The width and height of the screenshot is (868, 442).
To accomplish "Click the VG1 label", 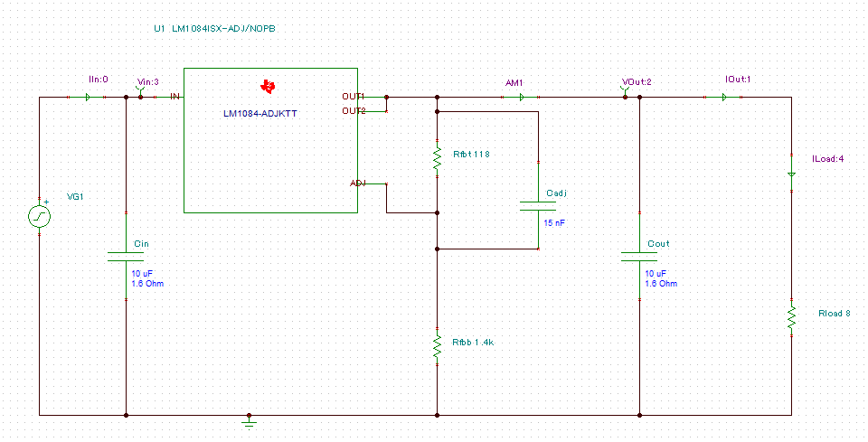I will [75, 196].
